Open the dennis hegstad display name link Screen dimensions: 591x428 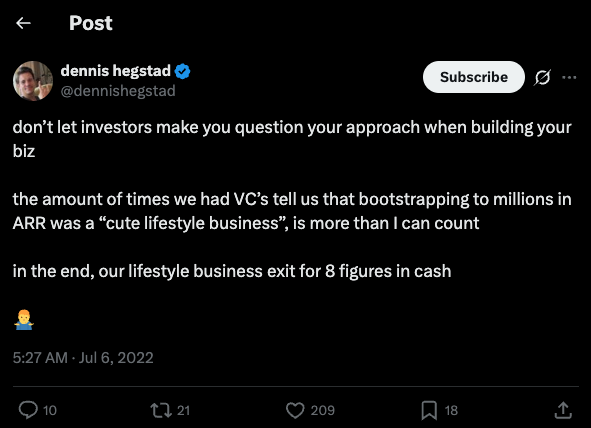(115, 70)
